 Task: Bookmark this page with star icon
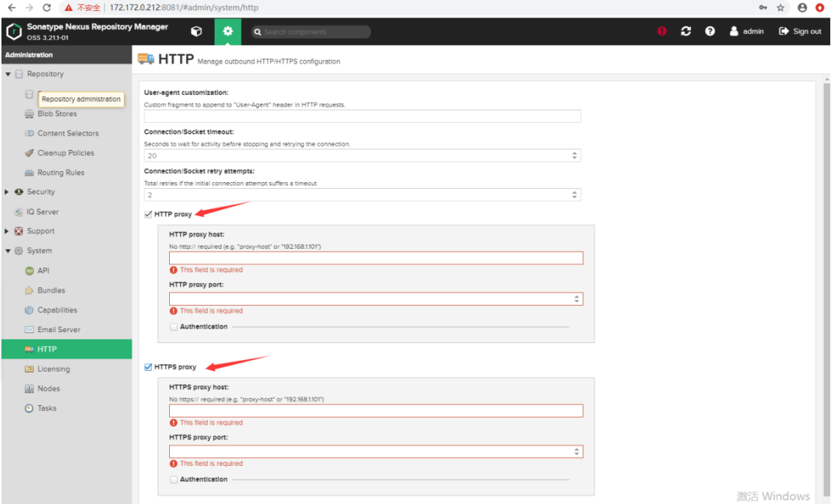780,7
